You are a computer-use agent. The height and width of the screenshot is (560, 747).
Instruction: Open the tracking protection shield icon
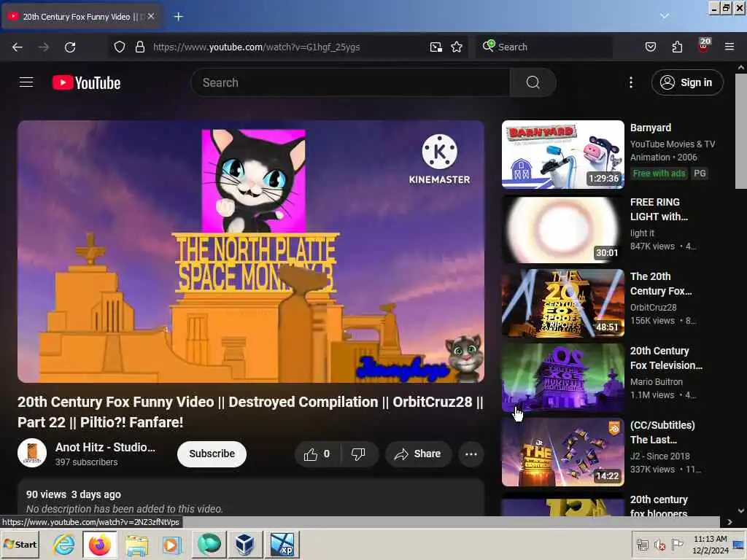[x=120, y=47]
